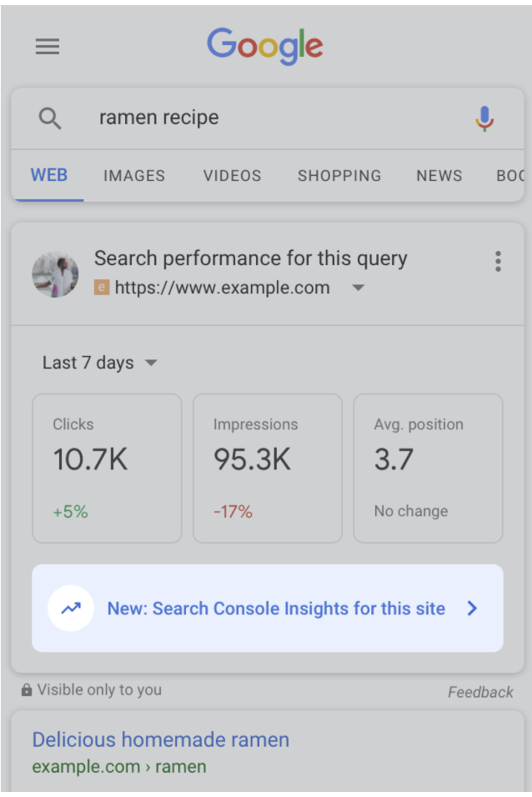This screenshot has height=797, width=532.
Task: Click the profile avatar on the performance card
Action: click(55, 273)
